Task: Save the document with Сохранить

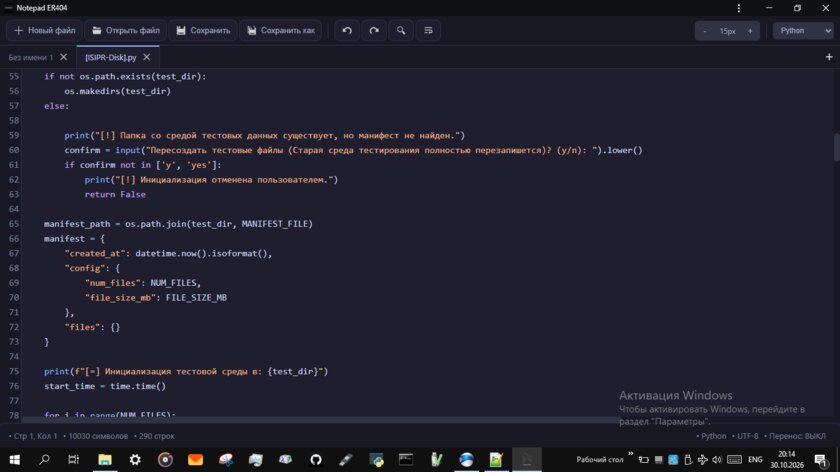Action: point(203,31)
